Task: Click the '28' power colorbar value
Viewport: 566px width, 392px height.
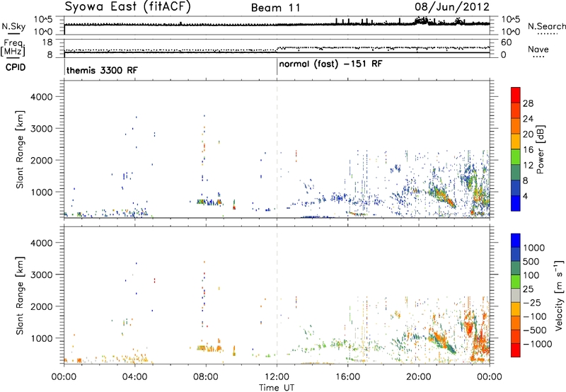Action: (528, 103)
